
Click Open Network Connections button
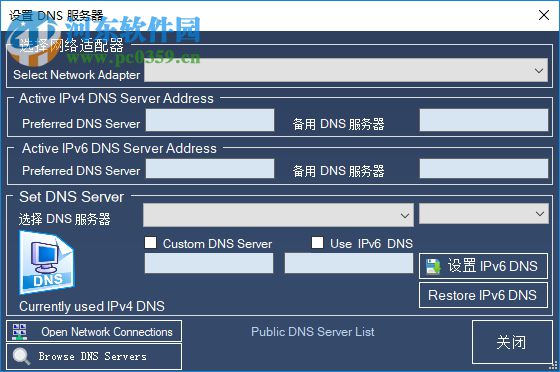click(x=94, y=331)
